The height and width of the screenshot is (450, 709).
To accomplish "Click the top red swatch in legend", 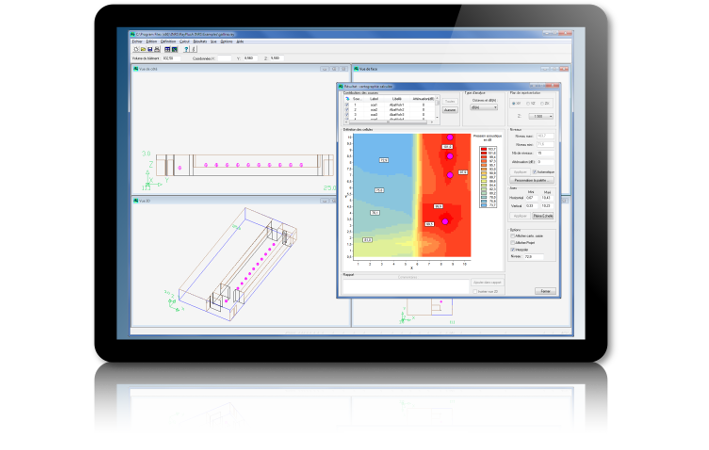I will click(x=482, y=147).
